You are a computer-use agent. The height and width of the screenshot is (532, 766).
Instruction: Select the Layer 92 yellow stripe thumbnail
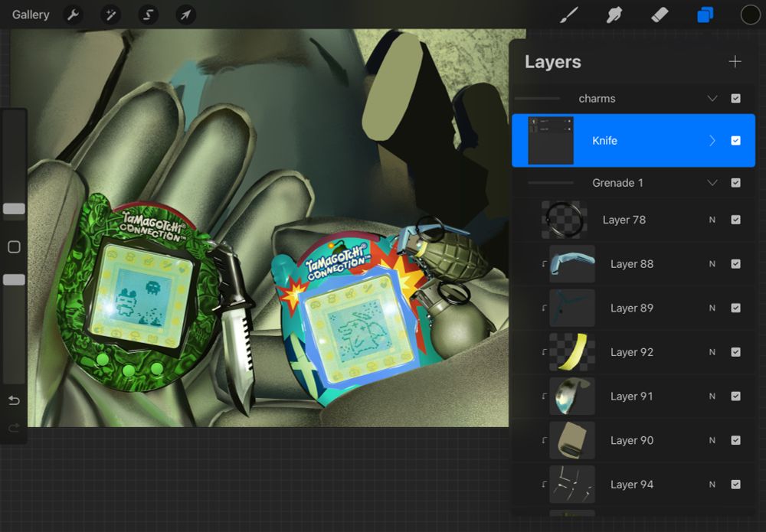(x=572, y=352)
